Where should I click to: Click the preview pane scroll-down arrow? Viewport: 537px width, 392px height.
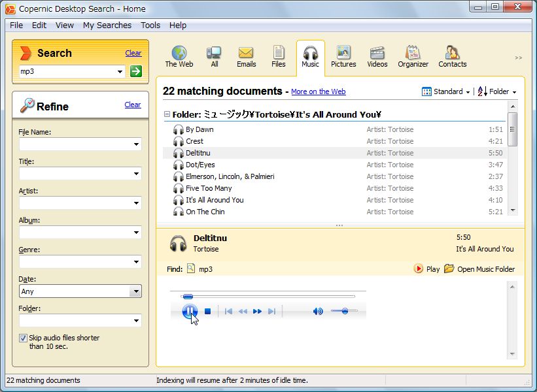(x=512, y=354)
